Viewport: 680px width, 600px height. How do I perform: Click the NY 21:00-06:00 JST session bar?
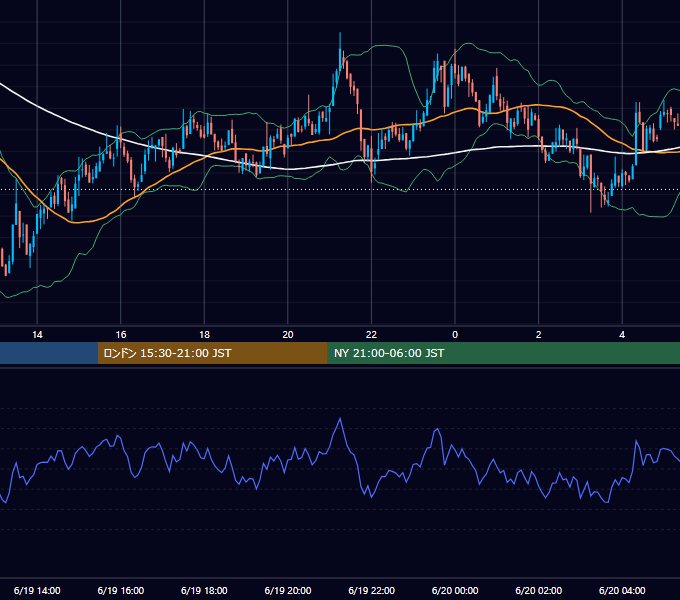click(503, 353)
